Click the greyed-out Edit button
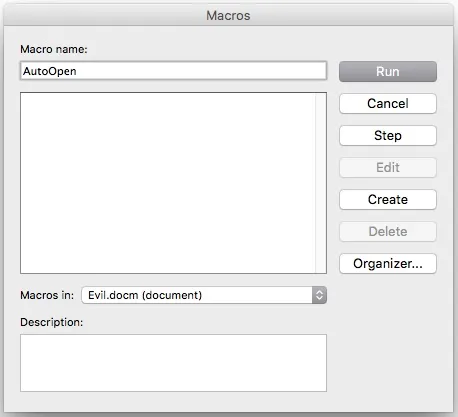Viewport: 458px width, 417px height. pos(388,167)
